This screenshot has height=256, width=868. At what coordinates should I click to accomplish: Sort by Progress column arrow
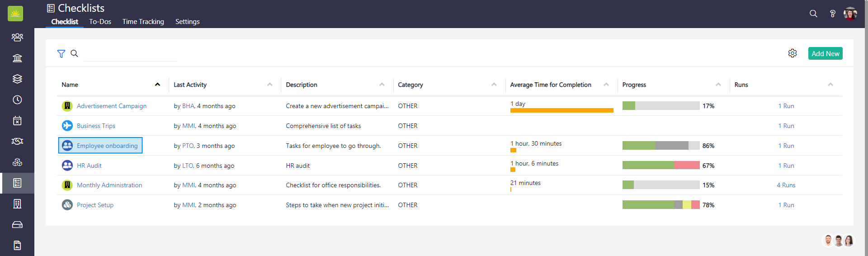coord(718,85)
